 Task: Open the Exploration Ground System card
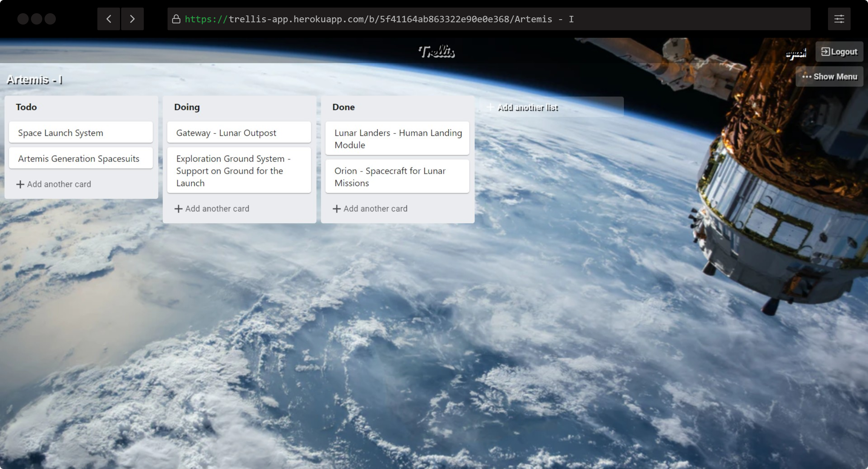coord(239,171)
